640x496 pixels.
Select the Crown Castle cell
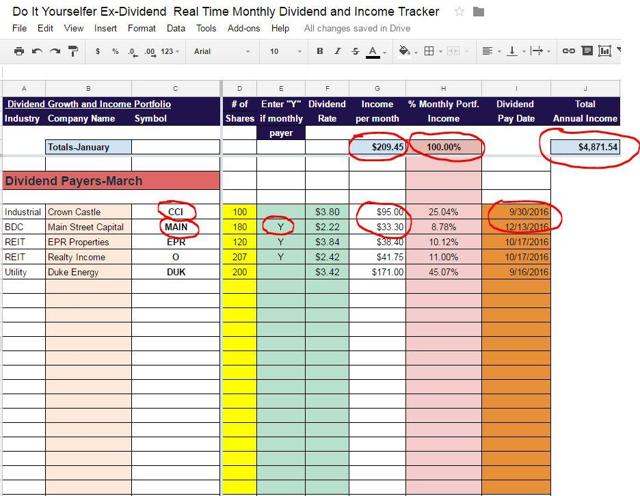point(89,212)
